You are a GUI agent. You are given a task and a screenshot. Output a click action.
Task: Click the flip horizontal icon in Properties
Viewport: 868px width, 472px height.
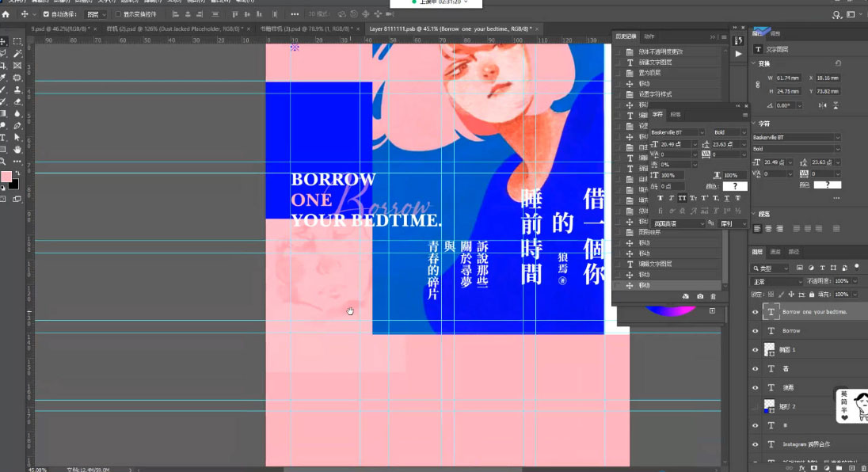tap(823, 105)
